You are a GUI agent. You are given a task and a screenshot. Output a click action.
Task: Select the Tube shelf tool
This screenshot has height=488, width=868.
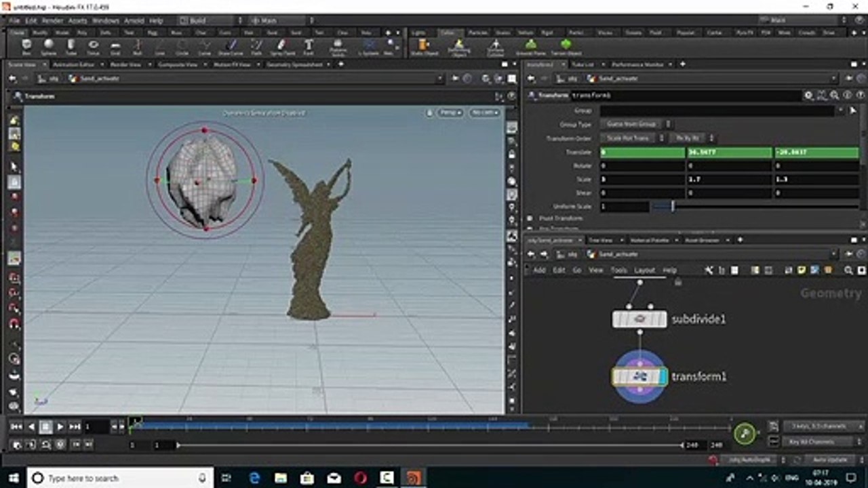[71, 47]
